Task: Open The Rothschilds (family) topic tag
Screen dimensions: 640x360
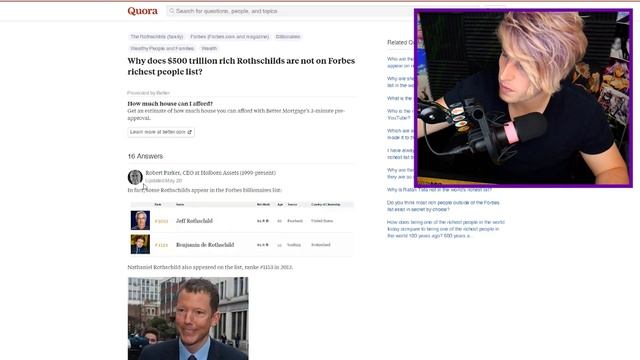Action: click(157, 37)
